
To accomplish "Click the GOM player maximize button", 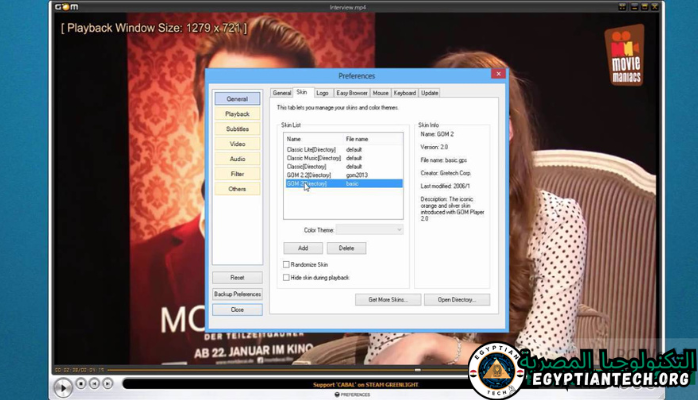I will (x=644, y=7).
